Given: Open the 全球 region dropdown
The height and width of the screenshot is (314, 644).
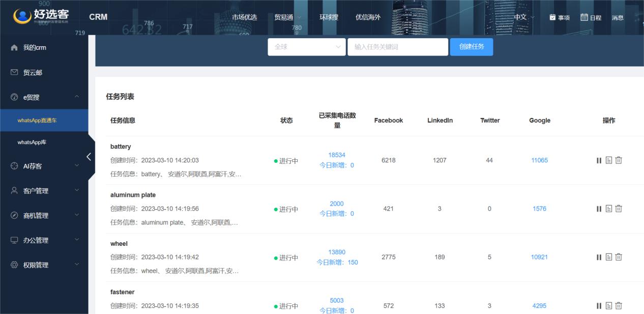Looking at the screenshot, I should [x=307, y=47].
